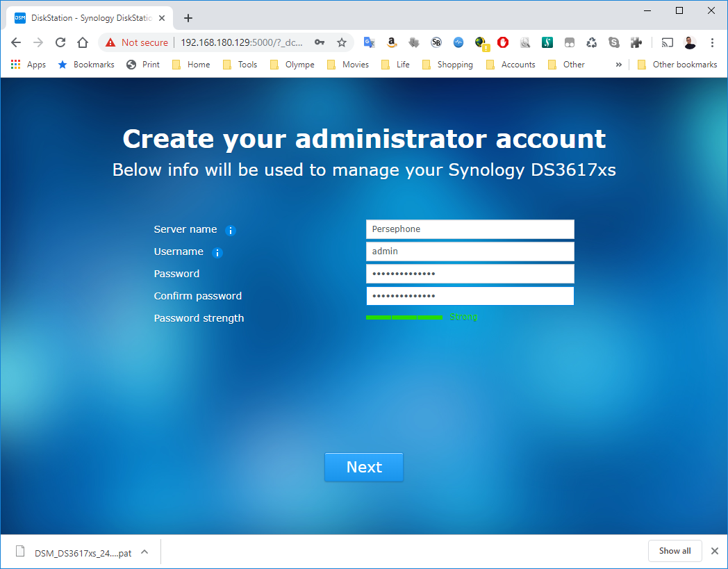Close the DiskStation tab
Viewport: 728px width, 569px height.
(162, 18)
